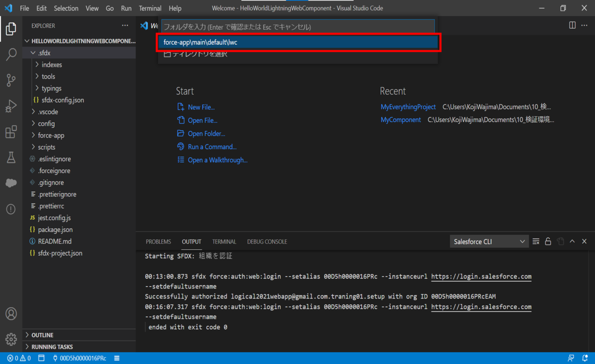
Task: Maximize the panel with the up chevron
Action: [572, 242]
